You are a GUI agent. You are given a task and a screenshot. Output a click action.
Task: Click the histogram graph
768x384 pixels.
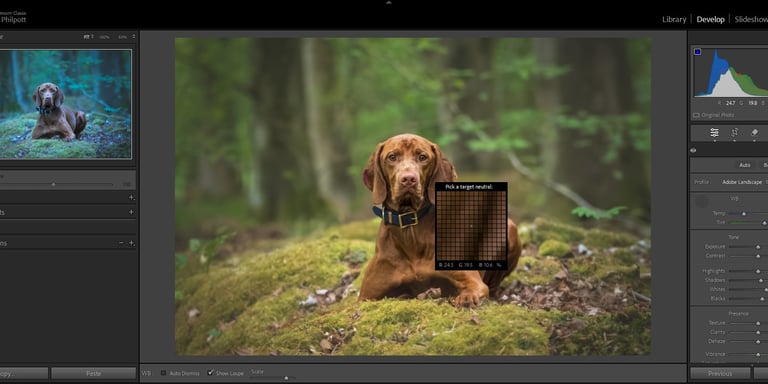click(730, 72)
